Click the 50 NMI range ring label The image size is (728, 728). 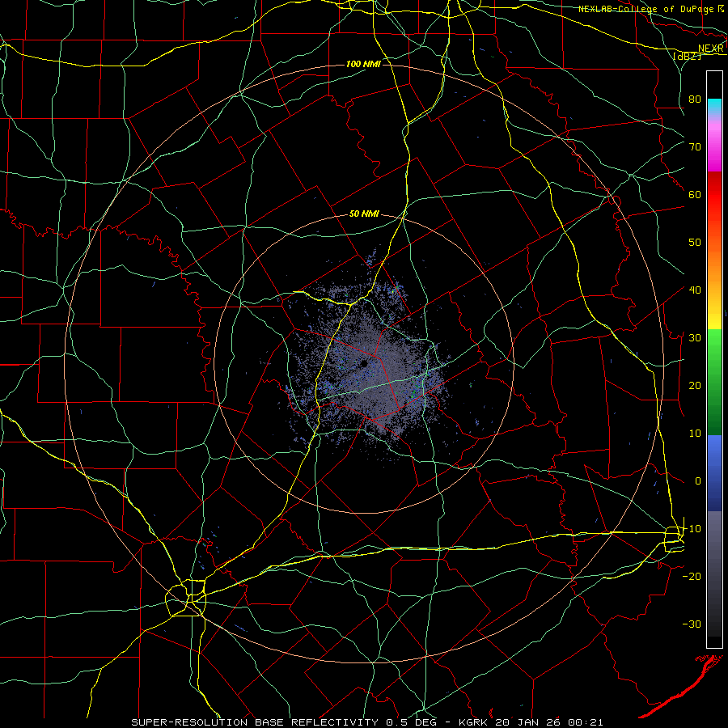coord(364,214)
